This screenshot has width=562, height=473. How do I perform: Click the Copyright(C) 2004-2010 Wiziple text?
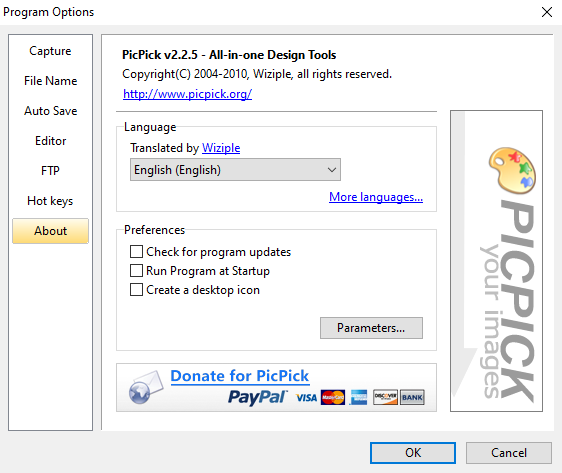(257, 74)
